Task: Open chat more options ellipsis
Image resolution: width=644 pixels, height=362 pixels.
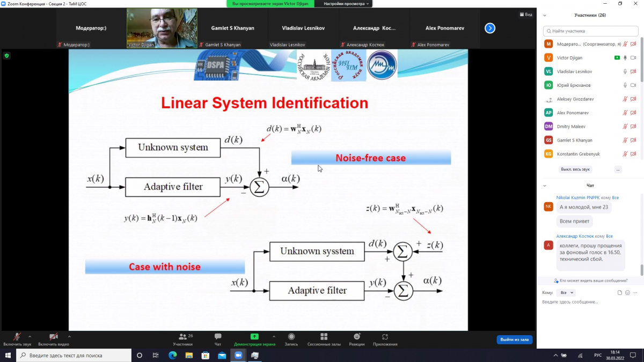Action: 635,293
